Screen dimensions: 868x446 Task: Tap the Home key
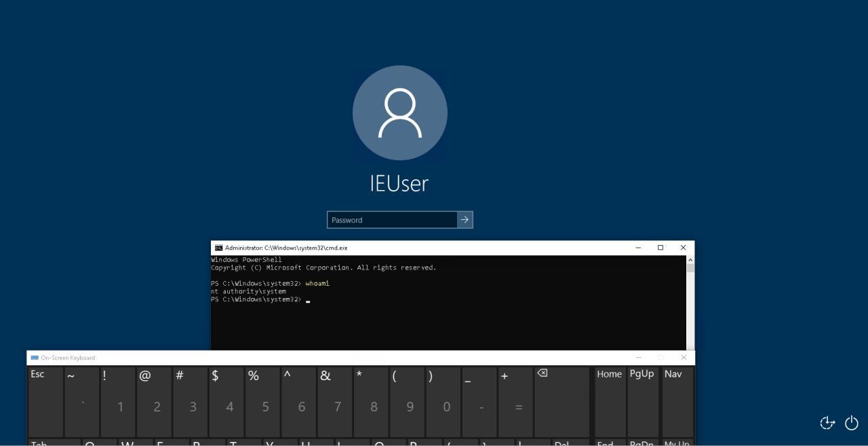[609, 402]
